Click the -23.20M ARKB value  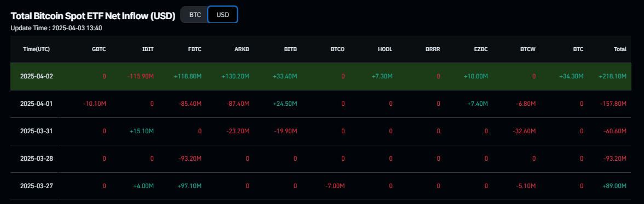pyautogui.click(x=238, y=131)
